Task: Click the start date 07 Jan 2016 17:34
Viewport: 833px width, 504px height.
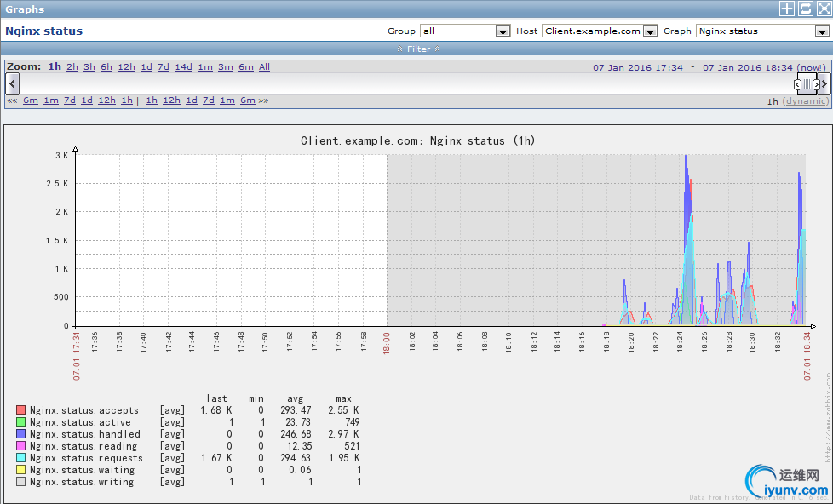Action: coord(638,67)
